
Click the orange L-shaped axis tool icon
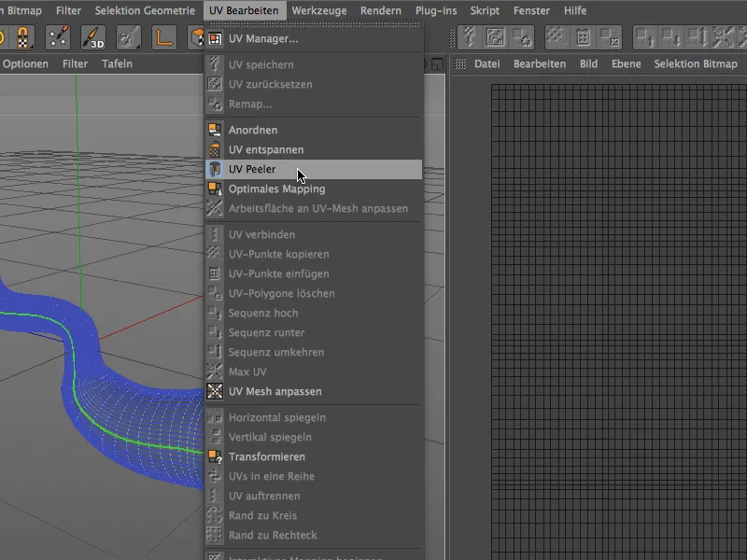(x=164, y=37)
